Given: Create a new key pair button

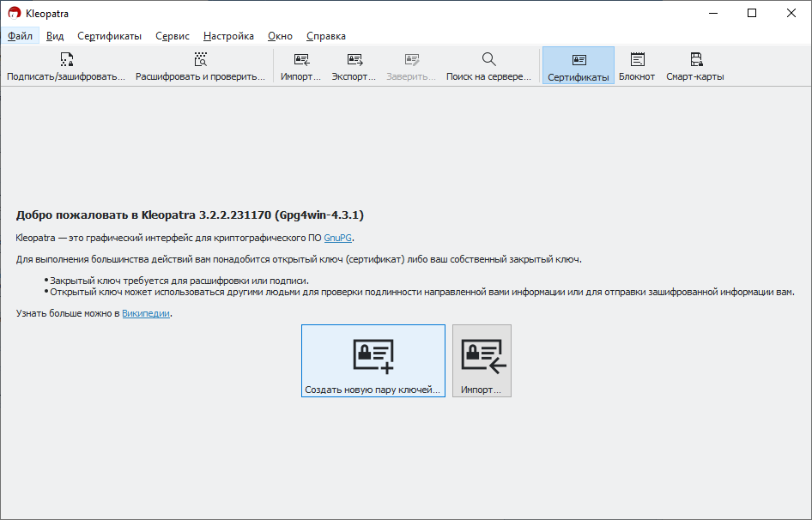Looking at the screenshot, I should point(373,361).
